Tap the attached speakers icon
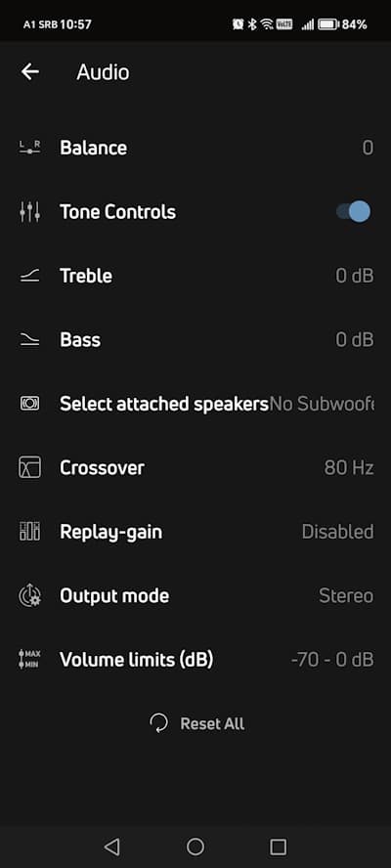The width and height of the screenshot is (391, 868). click(30, 404)
